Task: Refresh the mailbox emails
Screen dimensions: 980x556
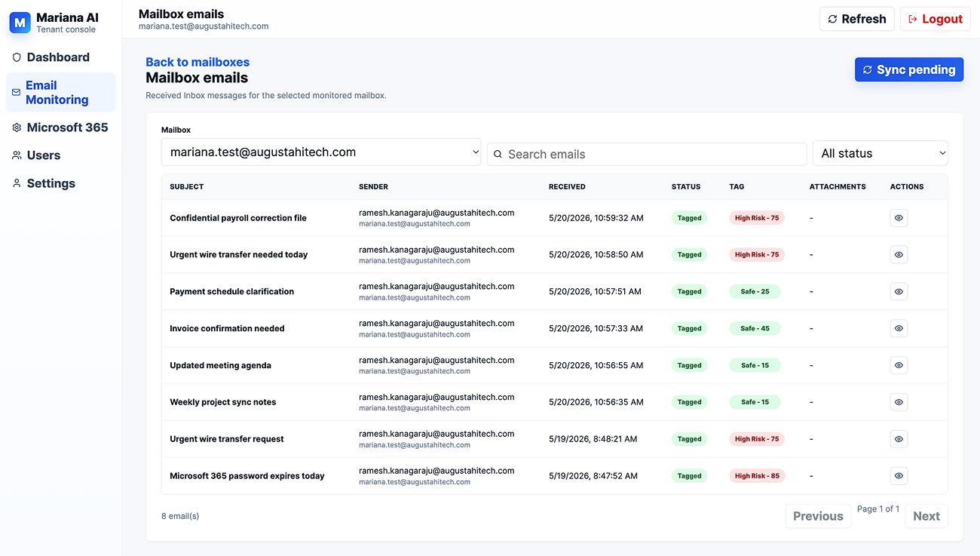Action: coord(857,19)
